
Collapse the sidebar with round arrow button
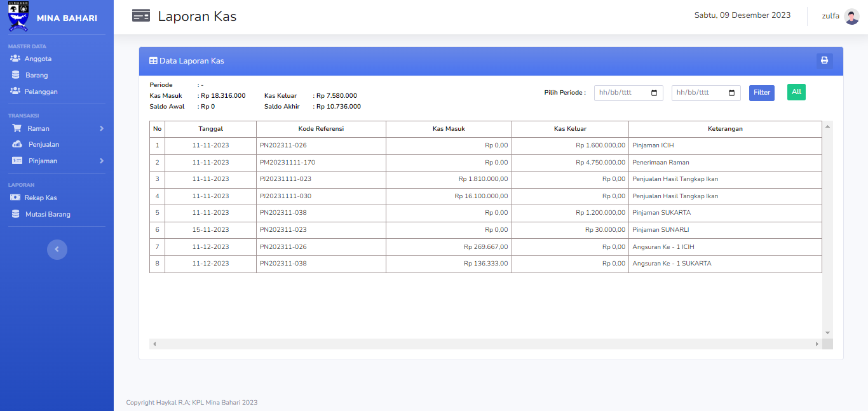point(57,250)
